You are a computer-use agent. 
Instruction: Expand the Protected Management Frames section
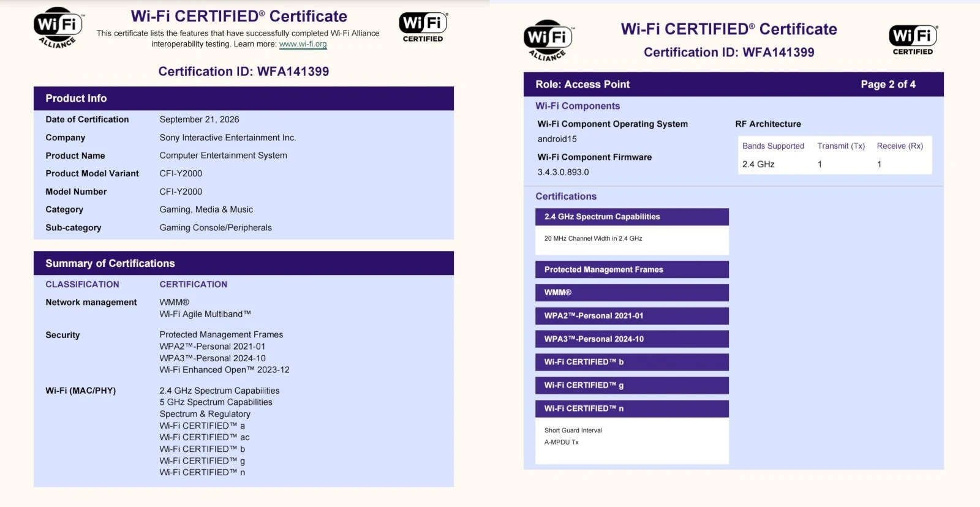point(632,269)
